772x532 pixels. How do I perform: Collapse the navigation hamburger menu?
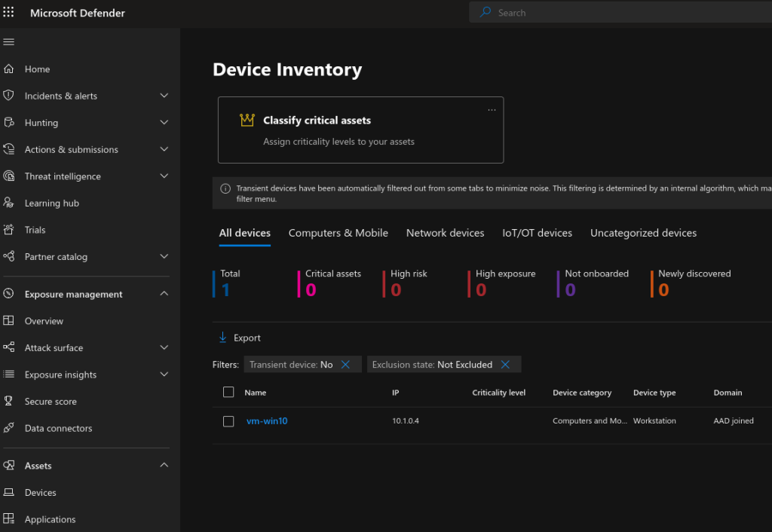pos(9,41)
